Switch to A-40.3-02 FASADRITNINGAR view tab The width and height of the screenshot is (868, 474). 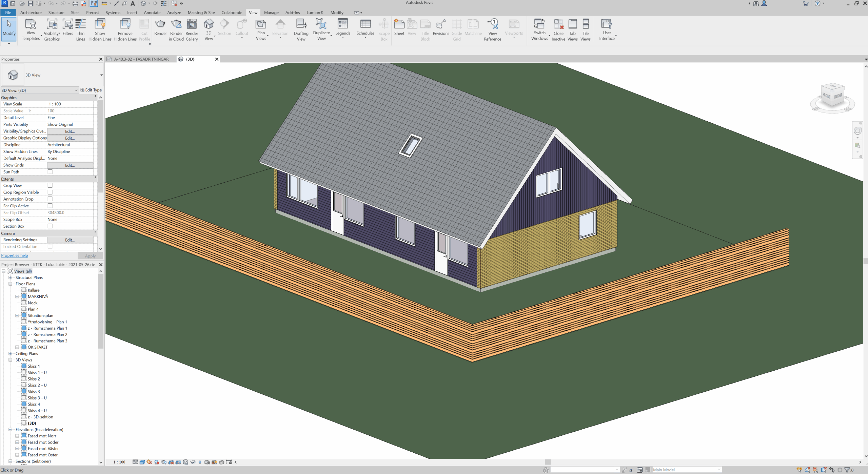pyautogui.click(x=141, y=59)
